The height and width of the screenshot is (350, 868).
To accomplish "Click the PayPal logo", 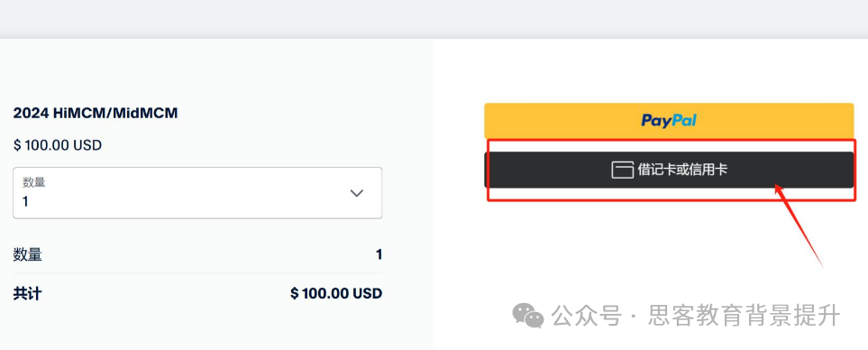I will pyautogui.click(x=669, y=121).
